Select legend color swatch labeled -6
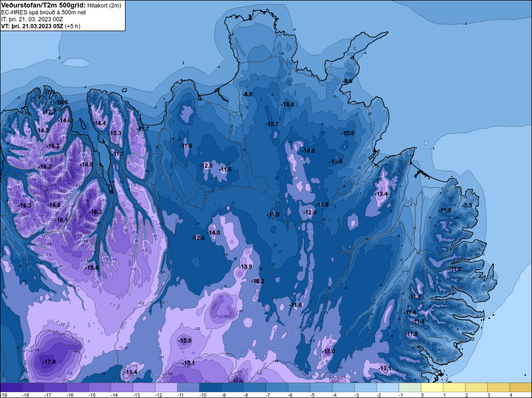Viewport: 532px width, 398px height. pos(299,387)
